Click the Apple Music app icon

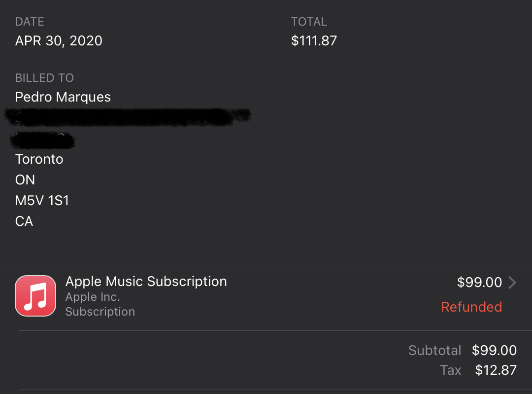point(35,295)
